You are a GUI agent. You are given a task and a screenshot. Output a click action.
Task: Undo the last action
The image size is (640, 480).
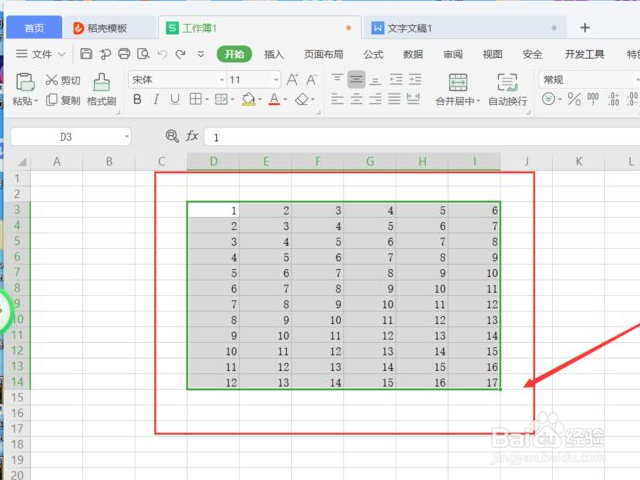pyautogui.click(x=162, y=54)
